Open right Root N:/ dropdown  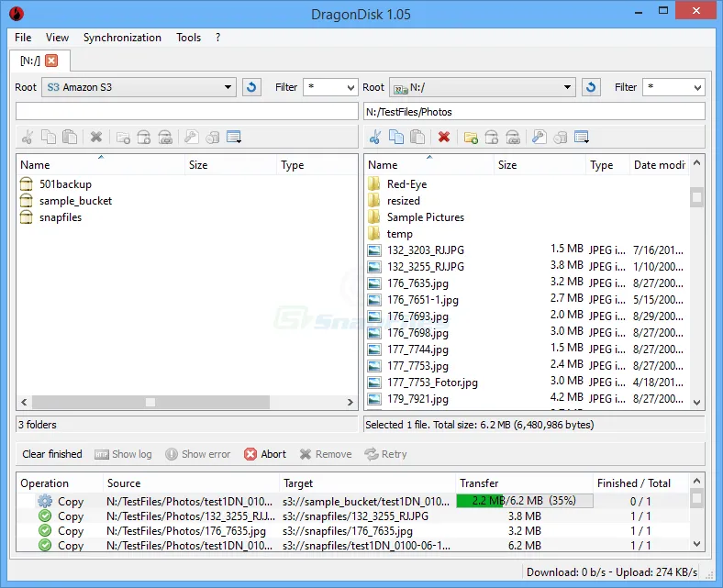[x=483, y=87]
